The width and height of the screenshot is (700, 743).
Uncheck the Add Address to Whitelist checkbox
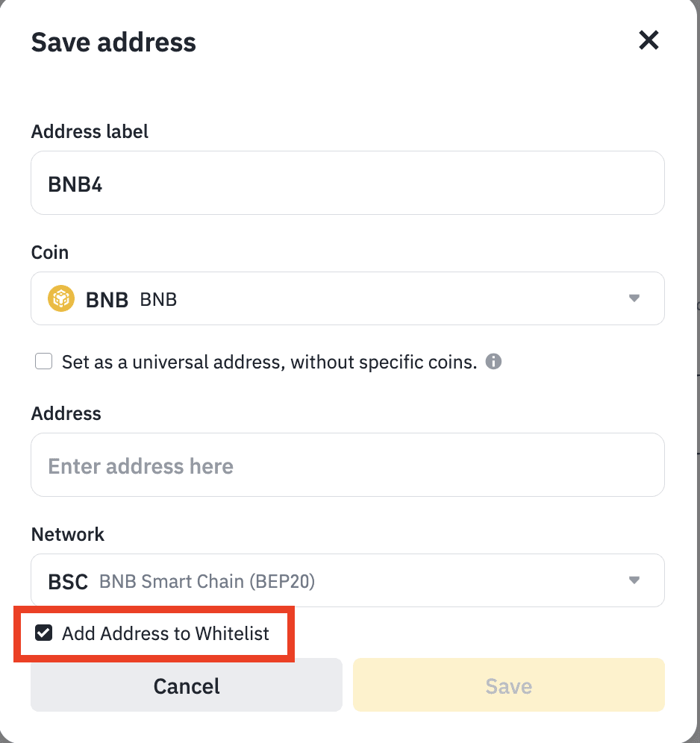[x=44, y=633]
